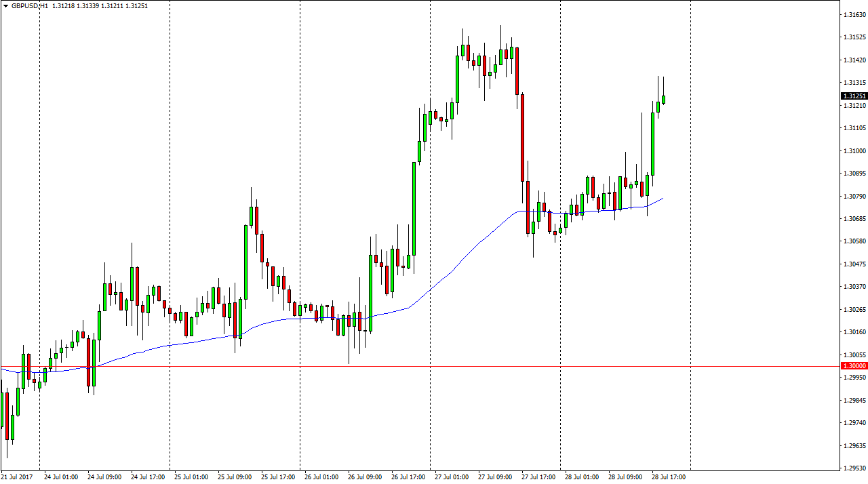This screenshot has height=484, width=868.
Task: Click the 26 Jul 09:00 time label
Action: [365, 477]
